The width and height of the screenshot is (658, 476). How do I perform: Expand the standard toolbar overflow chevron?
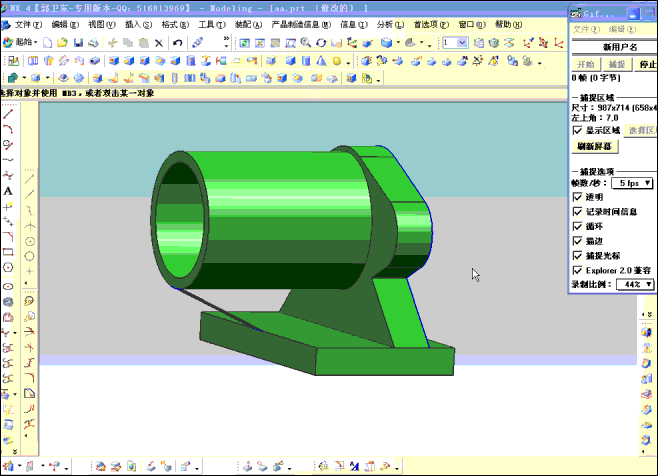pyautogui.click(x=227, y=41)
